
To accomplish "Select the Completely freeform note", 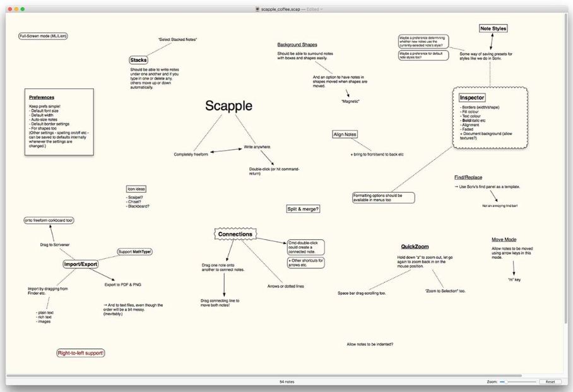I will [191, 154].
